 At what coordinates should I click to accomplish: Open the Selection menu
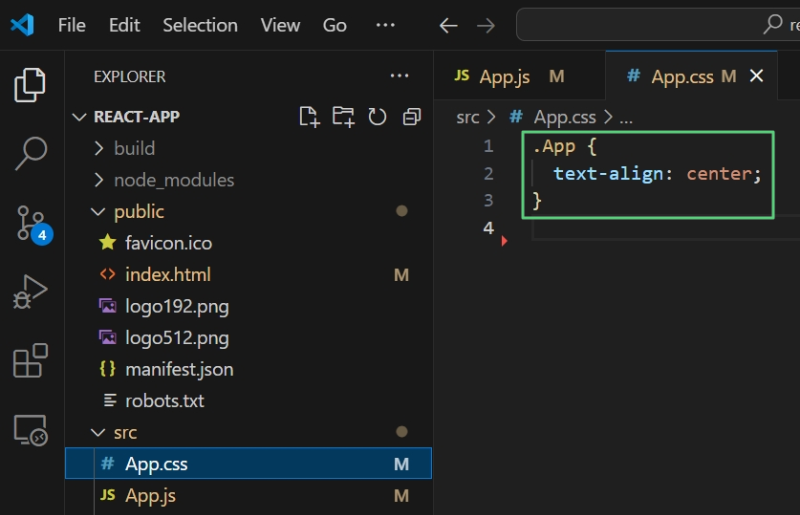click(x=200, y=25)
